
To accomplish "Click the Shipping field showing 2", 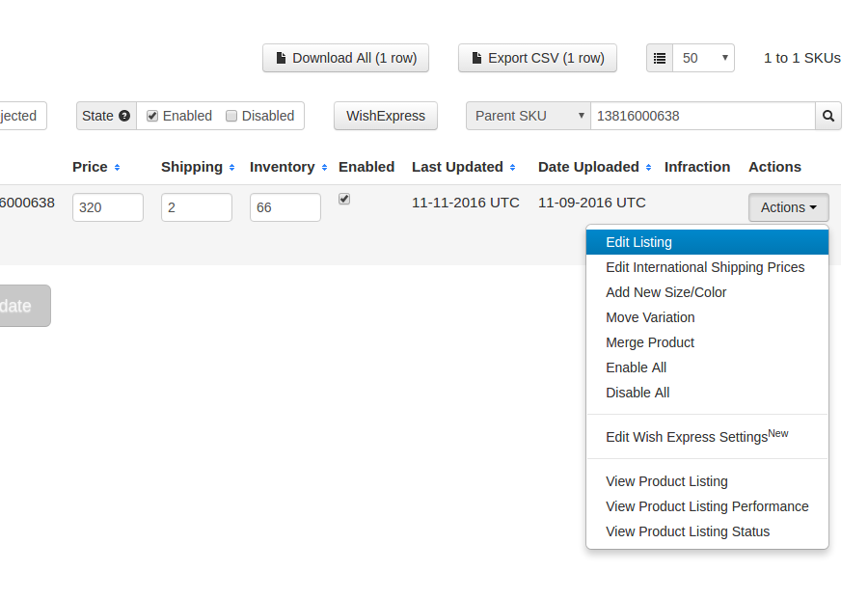I will [197, 207].
